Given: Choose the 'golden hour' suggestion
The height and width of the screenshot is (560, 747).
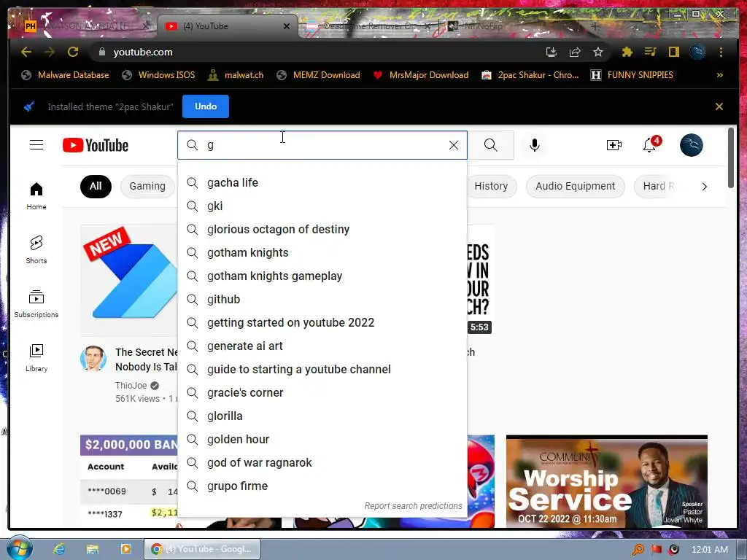Looking at the screenshot, I should pos(322,439).
